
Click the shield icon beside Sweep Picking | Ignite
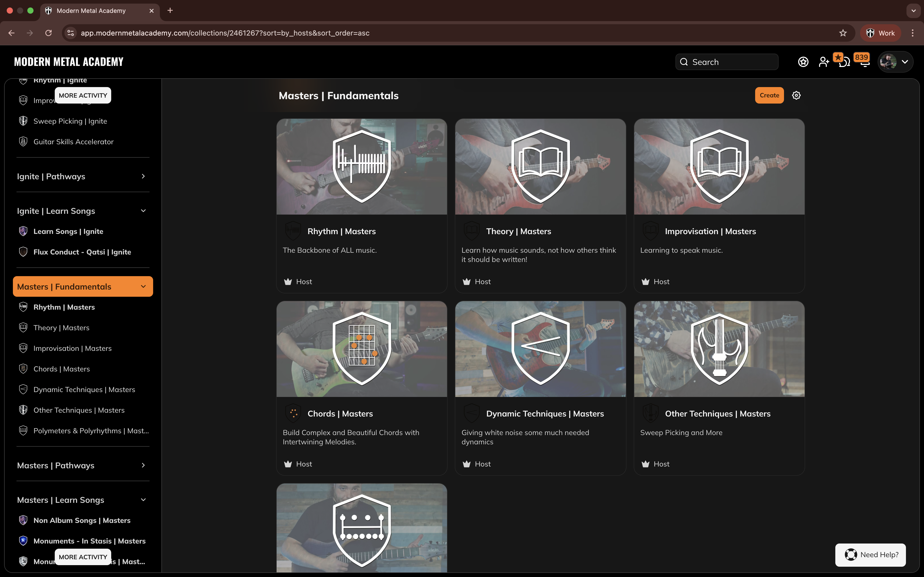click(x=23, y=121)
